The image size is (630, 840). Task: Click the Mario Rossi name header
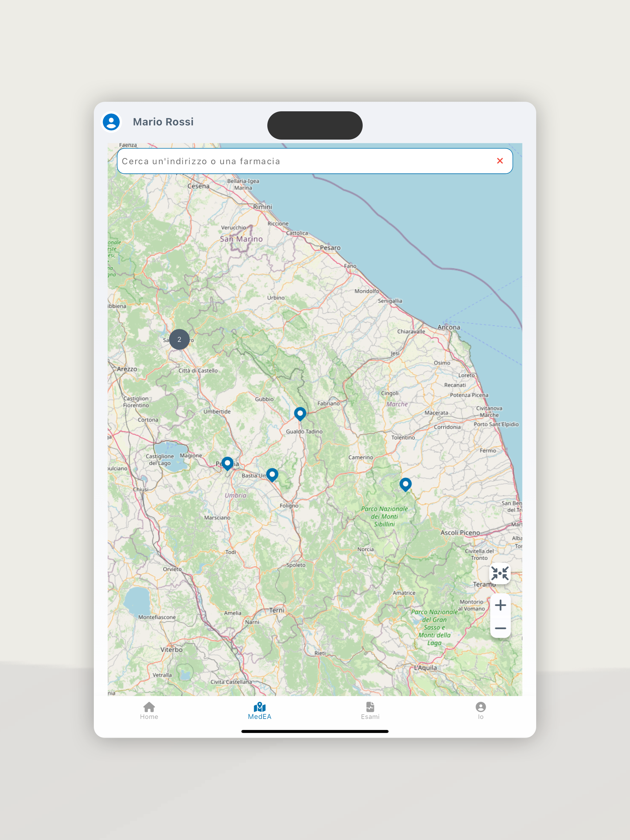point(163,122)
